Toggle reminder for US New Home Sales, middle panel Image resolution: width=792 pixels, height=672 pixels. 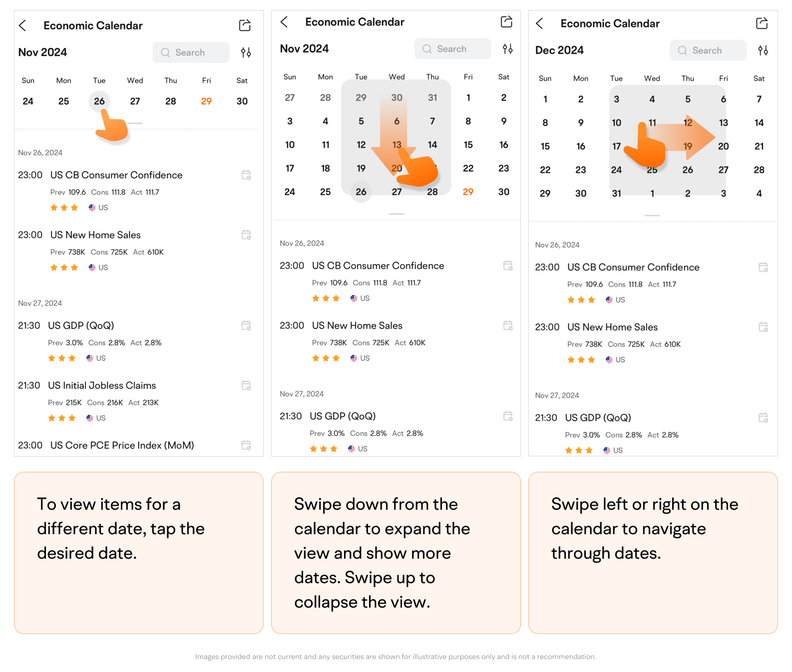(508, 326)
